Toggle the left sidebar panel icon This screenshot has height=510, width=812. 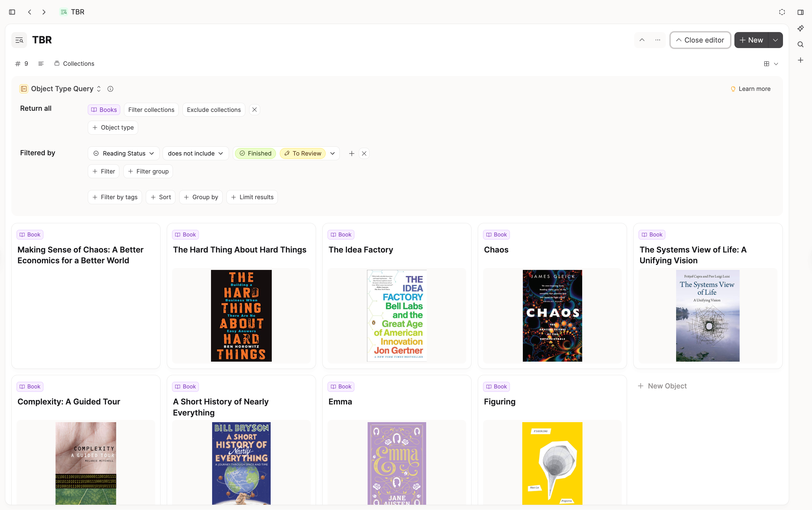pos(12,12)
